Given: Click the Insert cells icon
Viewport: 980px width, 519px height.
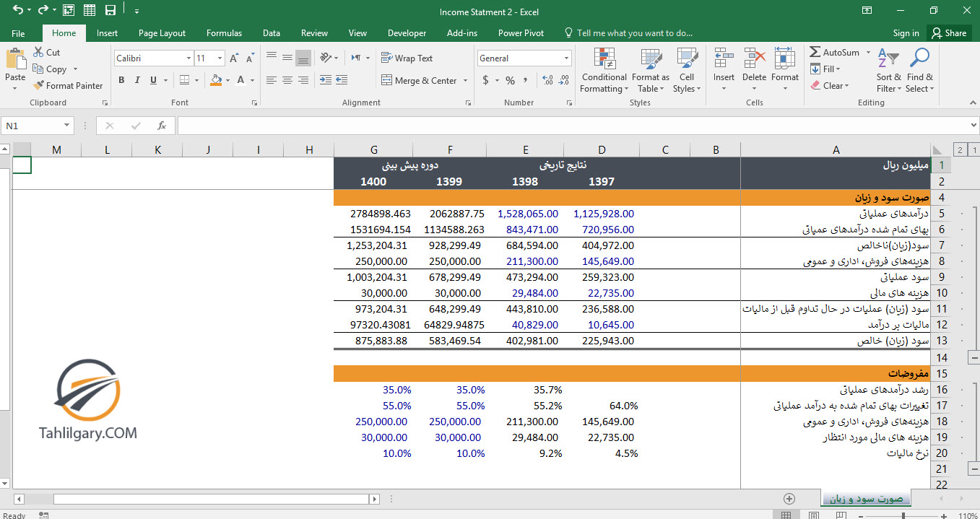Looking at the screenshot, I should tap(724, 58).
